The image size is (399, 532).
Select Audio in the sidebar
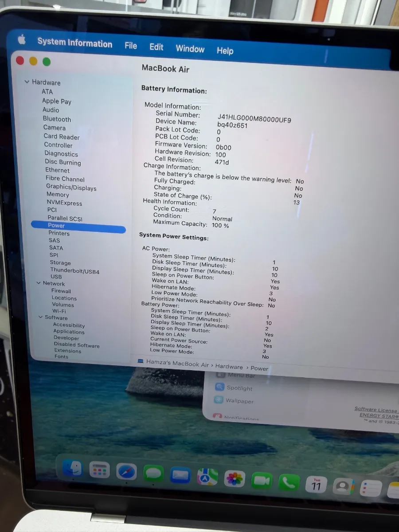click(51, 110)
